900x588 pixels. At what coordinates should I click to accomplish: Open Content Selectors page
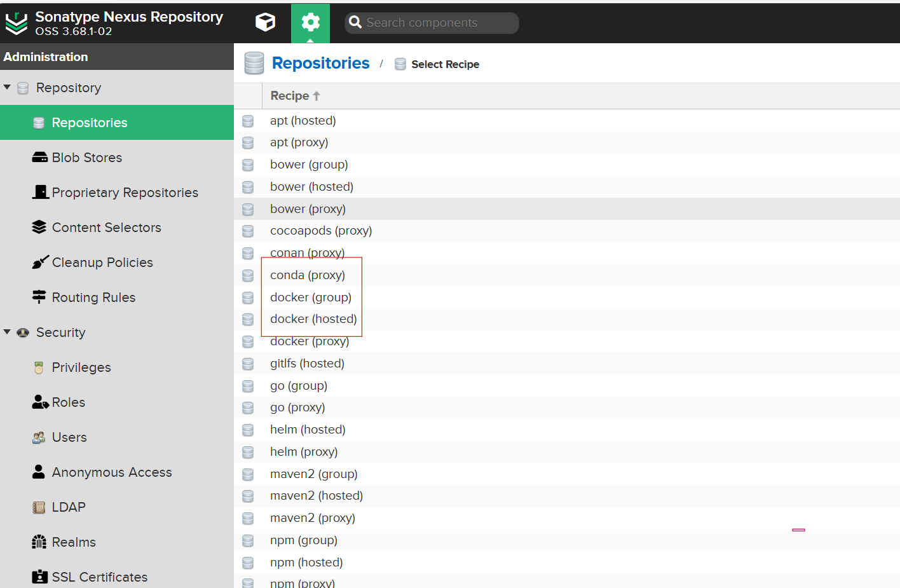point(117,228)
